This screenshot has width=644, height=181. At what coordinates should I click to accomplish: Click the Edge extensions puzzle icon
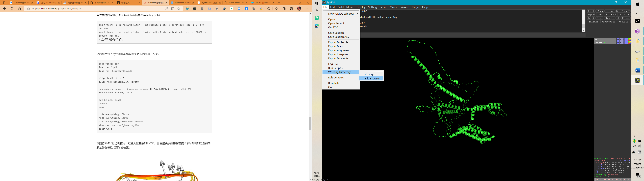click(269, 9)
